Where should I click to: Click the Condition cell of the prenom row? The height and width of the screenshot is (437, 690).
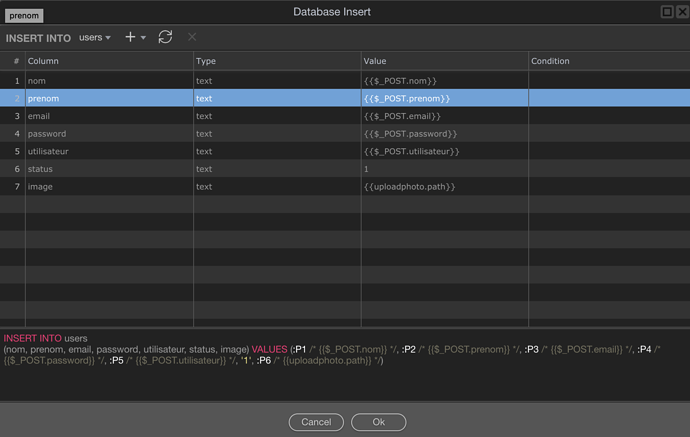tap(608, 98)
